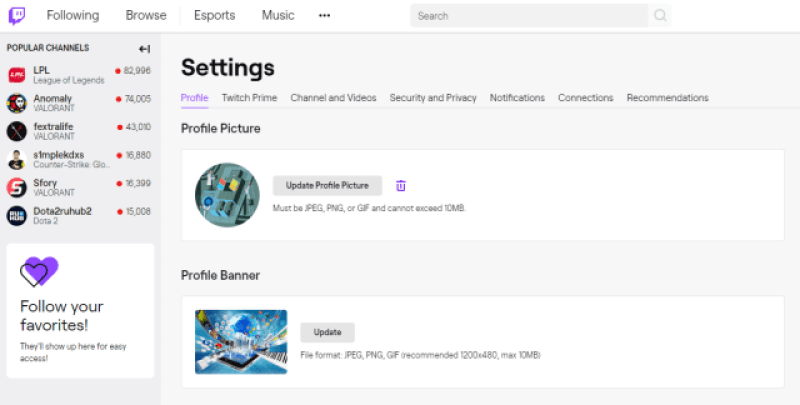Switch to the Notifications tab
The image size is (800, 405).
[517, 97]
